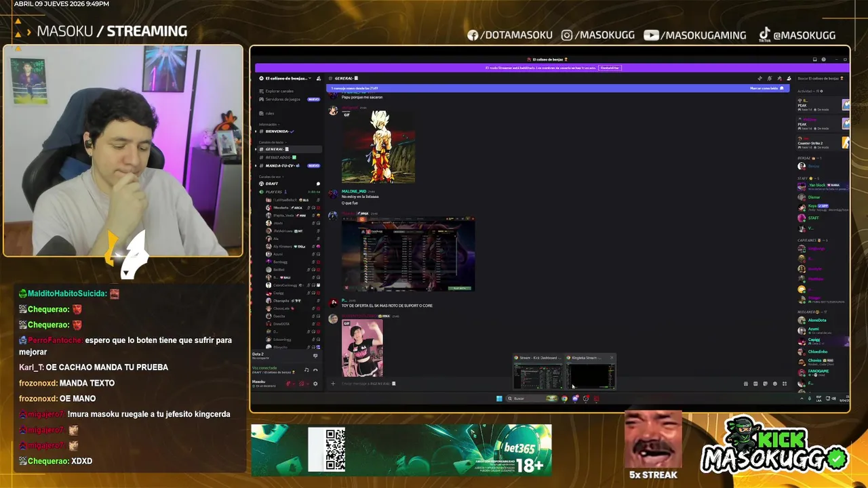Screen dimensions: 868x488
Task: Open the Dota screenshot image in chat
Action: point(408,254)
